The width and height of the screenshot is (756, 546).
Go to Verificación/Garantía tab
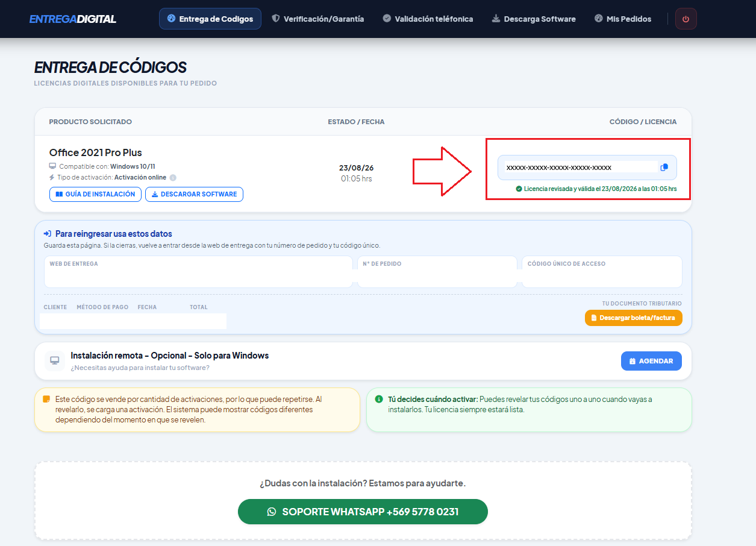pyautogui.click(x=318, y=19)
